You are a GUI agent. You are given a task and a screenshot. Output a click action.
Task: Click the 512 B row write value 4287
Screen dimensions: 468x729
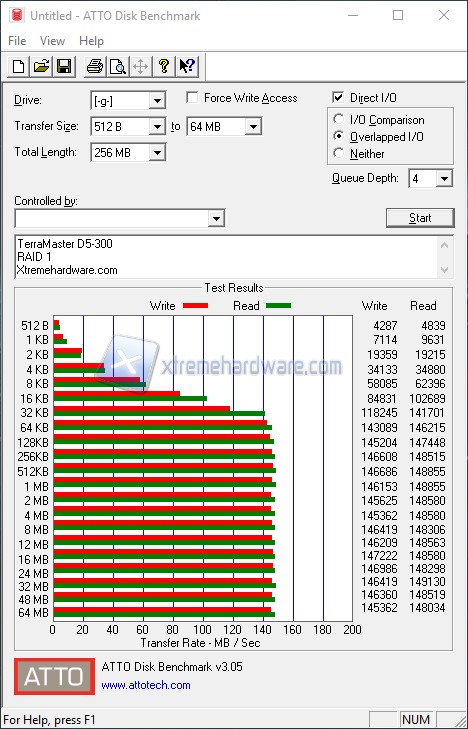point(386,326)
